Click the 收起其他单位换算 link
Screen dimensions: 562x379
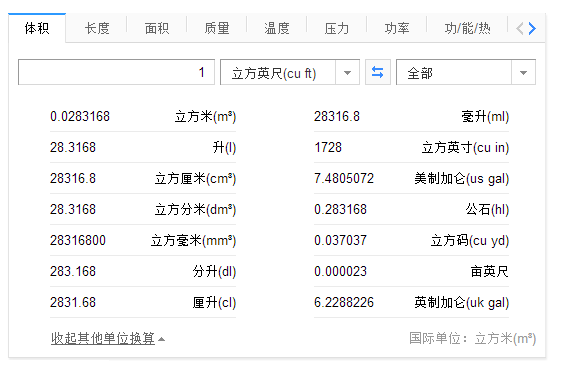click(103, 338)
